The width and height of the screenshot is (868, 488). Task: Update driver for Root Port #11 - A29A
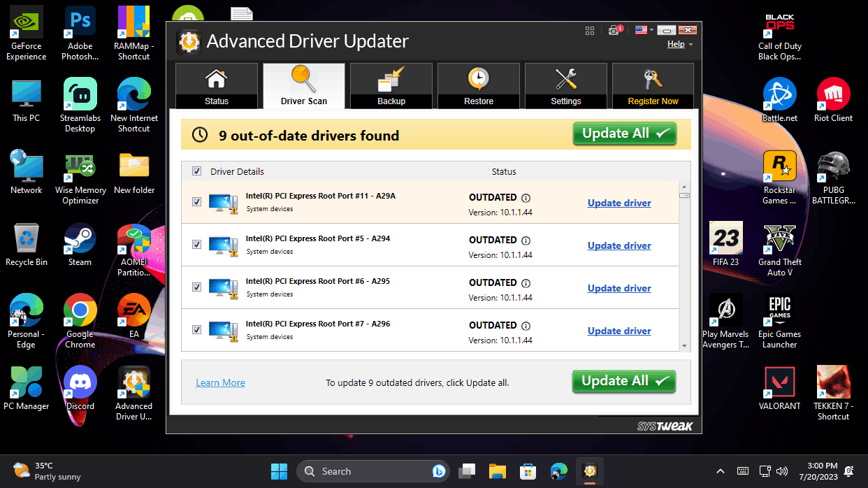click(619, 203)
